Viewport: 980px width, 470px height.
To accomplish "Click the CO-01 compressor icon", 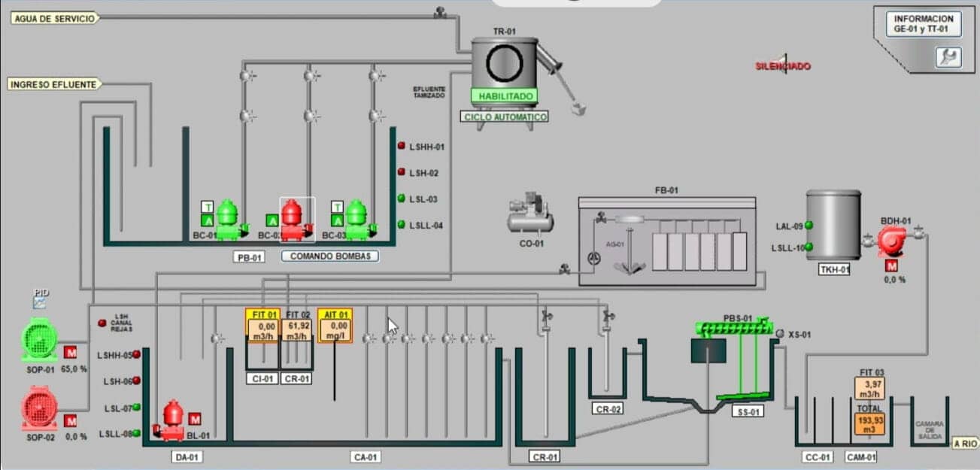I will tap(530, 214).
